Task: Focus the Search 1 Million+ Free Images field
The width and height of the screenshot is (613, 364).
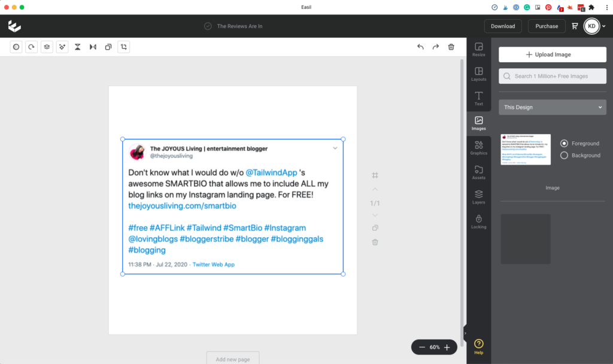Action: coord(553,76)
